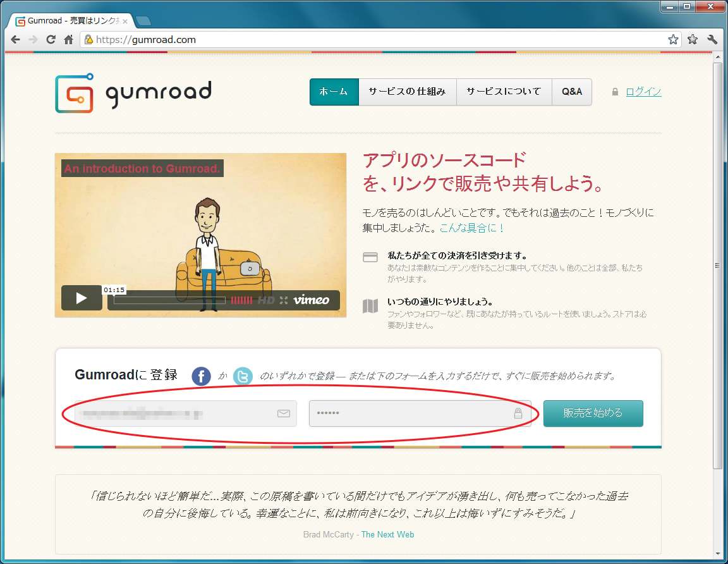Screen dimensions: 728x564
Task: Go to browser home page
Action: (69, 39)
